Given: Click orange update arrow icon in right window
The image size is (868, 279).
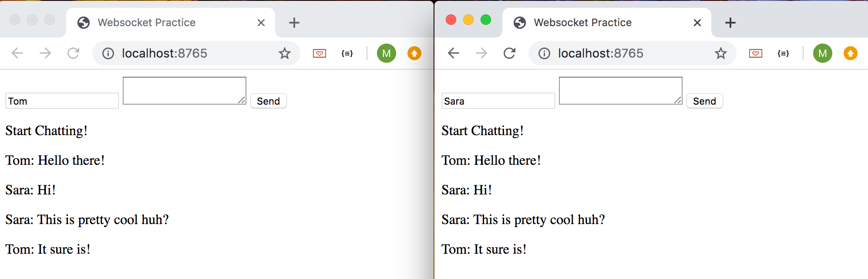Looking at the screenshot, I should click(x=851, y=53).
